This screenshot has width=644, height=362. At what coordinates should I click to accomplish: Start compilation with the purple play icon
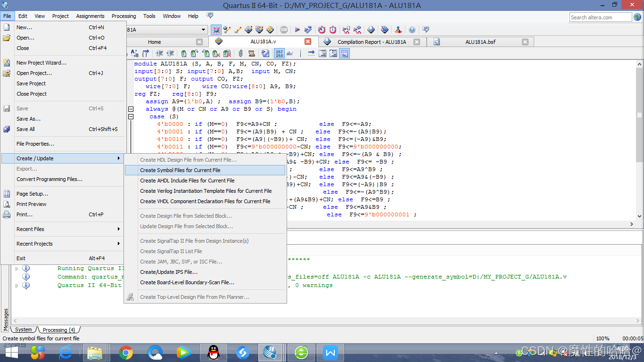click(297, 30)
